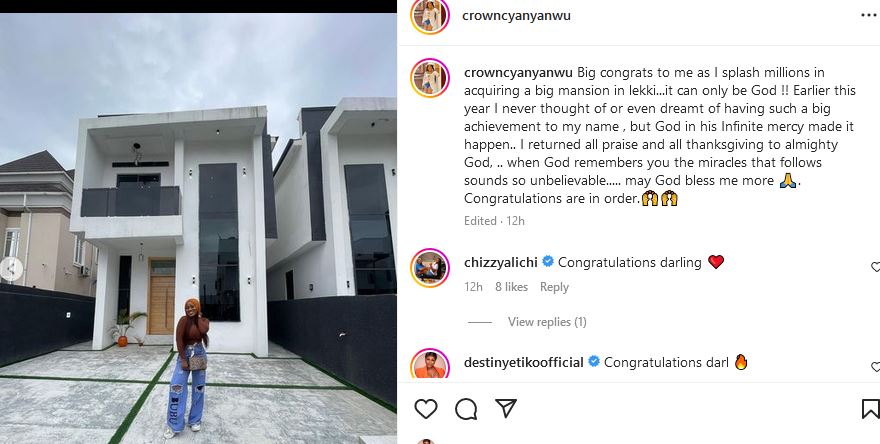The image size is (880, 444).
Task: View the 8 likes on comment
Action: [511, 287]
